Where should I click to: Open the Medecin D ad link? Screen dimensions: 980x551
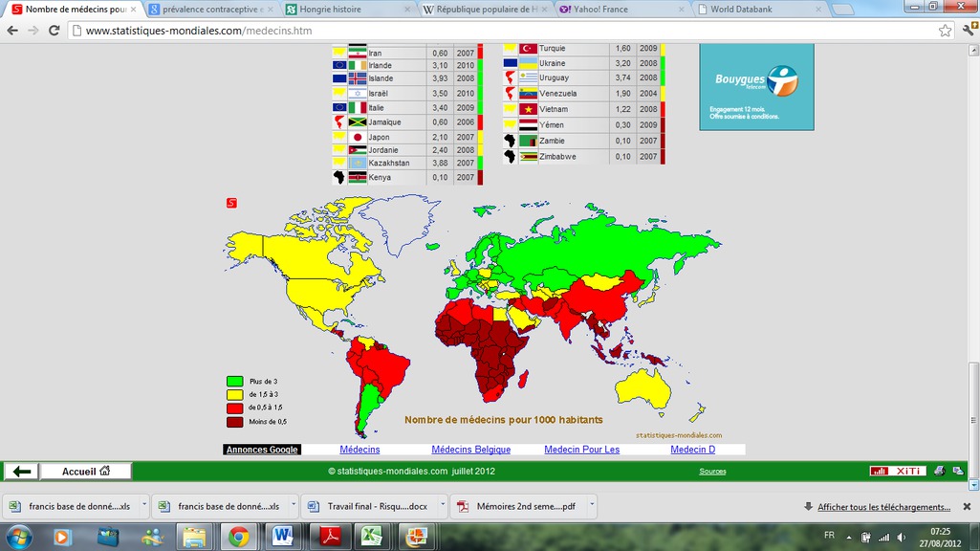pos(692,449)
